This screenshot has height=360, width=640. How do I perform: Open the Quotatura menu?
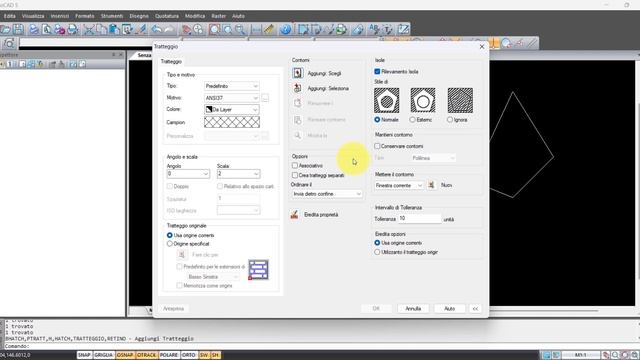(167, 16)
